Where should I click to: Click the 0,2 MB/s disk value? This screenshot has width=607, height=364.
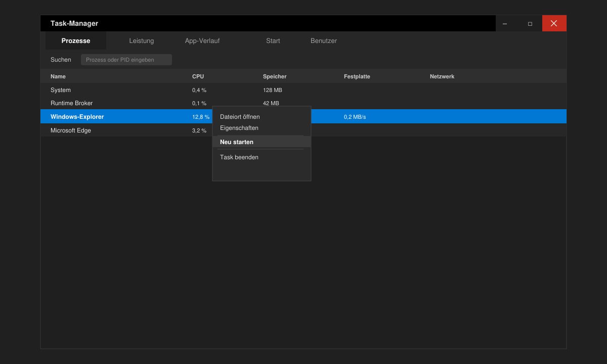pos(355,117)
